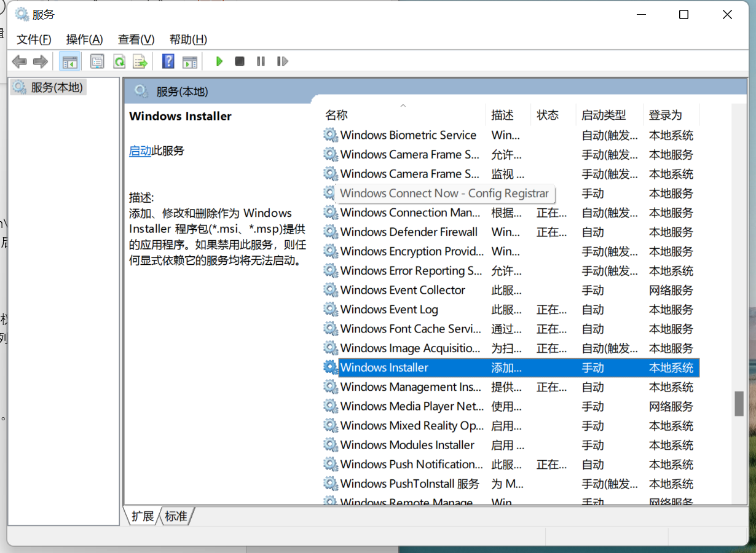Select the Windows Push Notification service name
Image resolution: width=756 pixels, height=553 pixels.
[x=412, y=464]
